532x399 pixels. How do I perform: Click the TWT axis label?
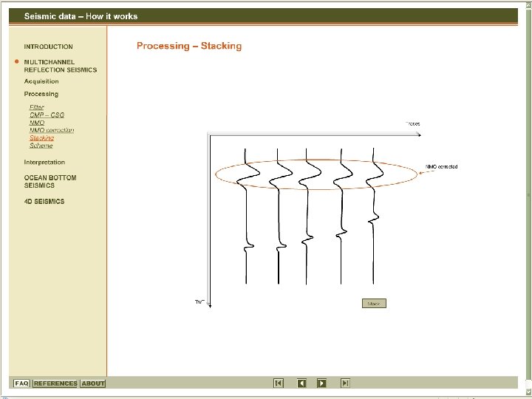(199, 301)
